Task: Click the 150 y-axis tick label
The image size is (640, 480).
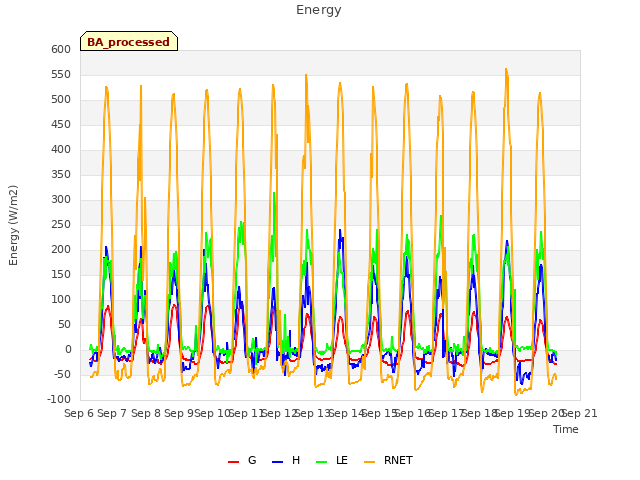Action: point(61,275)
